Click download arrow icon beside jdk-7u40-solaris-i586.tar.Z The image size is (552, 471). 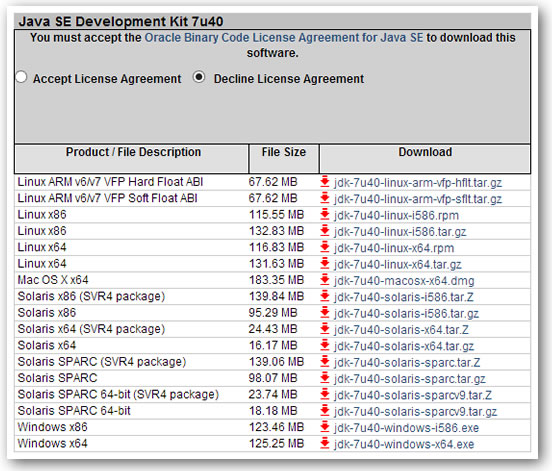tap(325, 296)
